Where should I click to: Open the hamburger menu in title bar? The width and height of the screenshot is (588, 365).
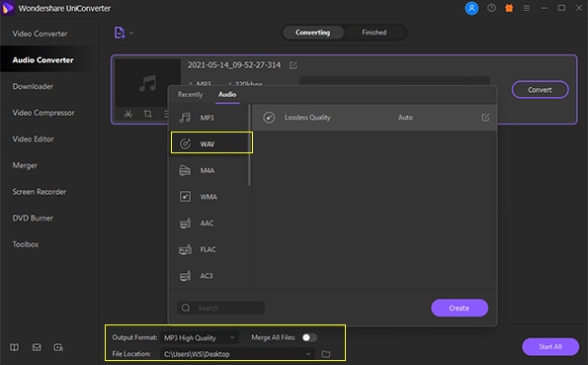(527, 8)
